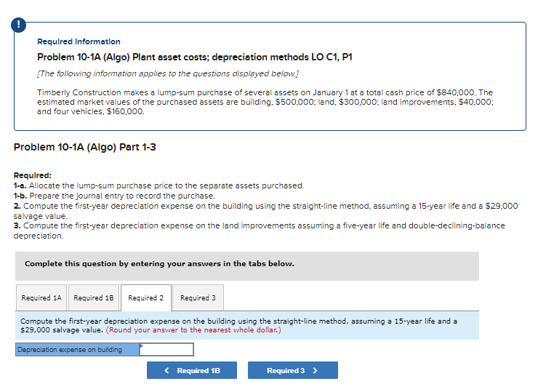Select the Required 2 tab
The width and height of the screenshot is (538, 392).
pos(146,297)
